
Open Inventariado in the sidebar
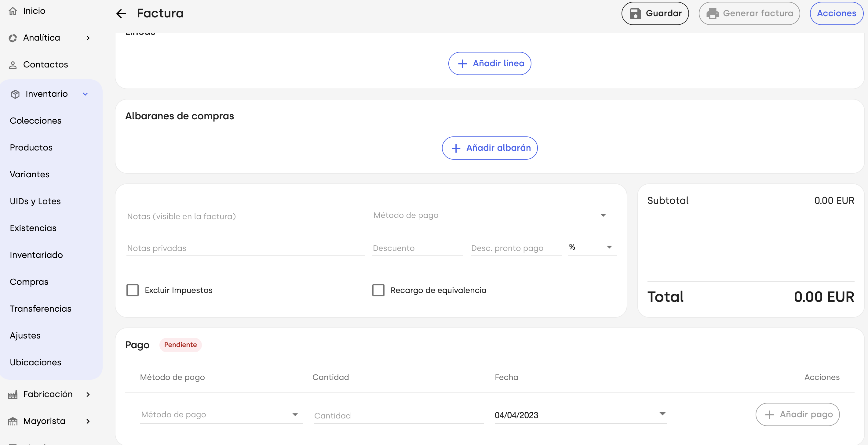36,255
